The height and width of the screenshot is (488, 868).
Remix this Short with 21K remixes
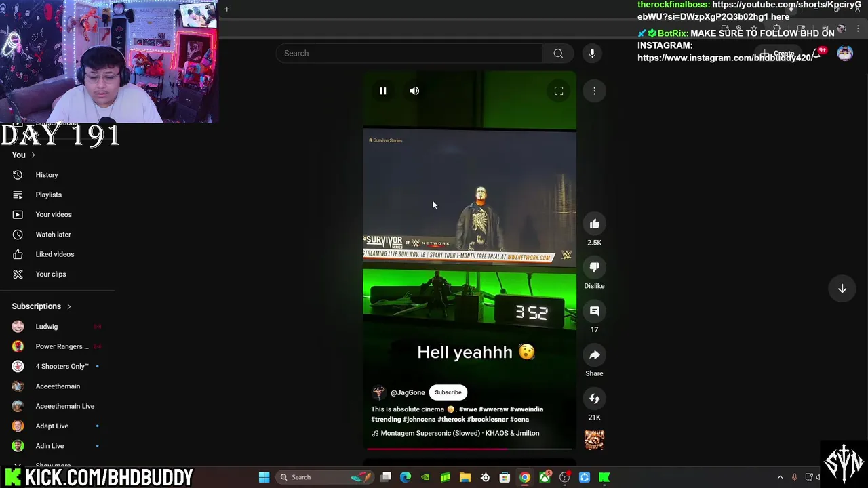coord(595,399)
